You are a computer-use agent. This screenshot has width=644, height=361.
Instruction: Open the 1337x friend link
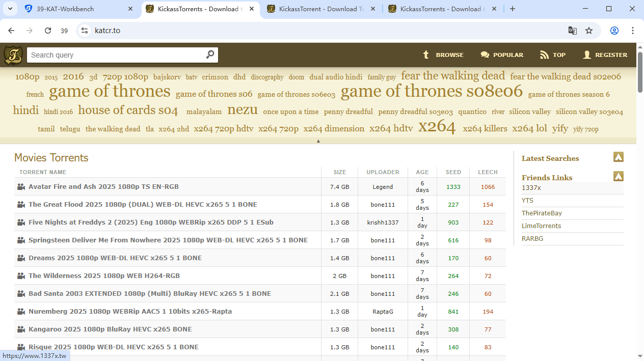[531, 188]
